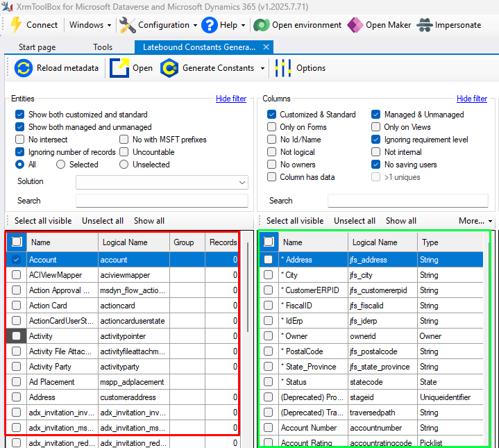Open the Generate Constants dropdown arrow
The height and width of the screenshot is (448, 499).
pos(262,68)
